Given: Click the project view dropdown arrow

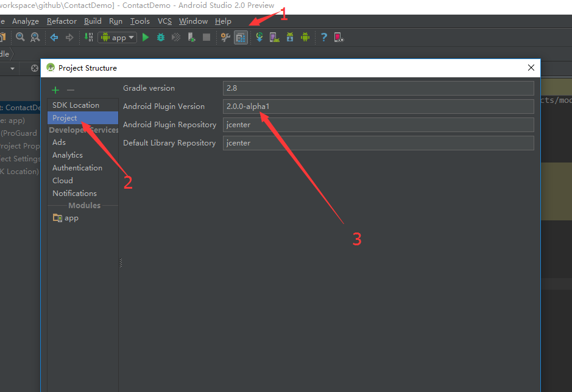Looking at the screenshot, I should coord(12,69).
